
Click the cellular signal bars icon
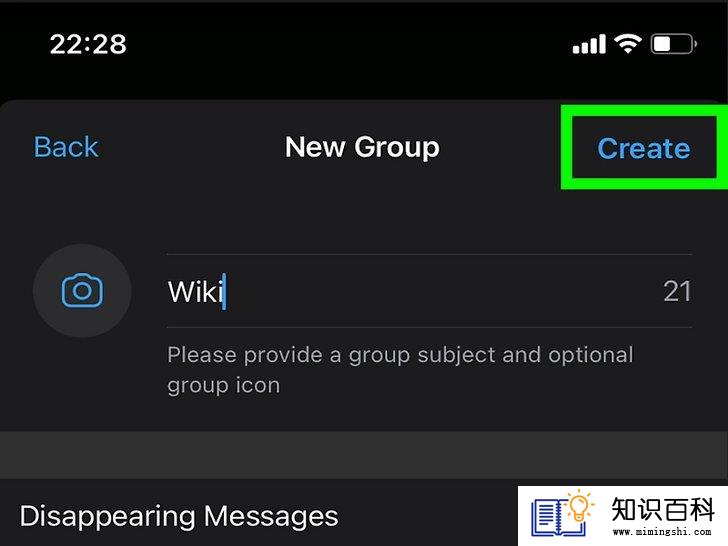click(x=589, y=44)
